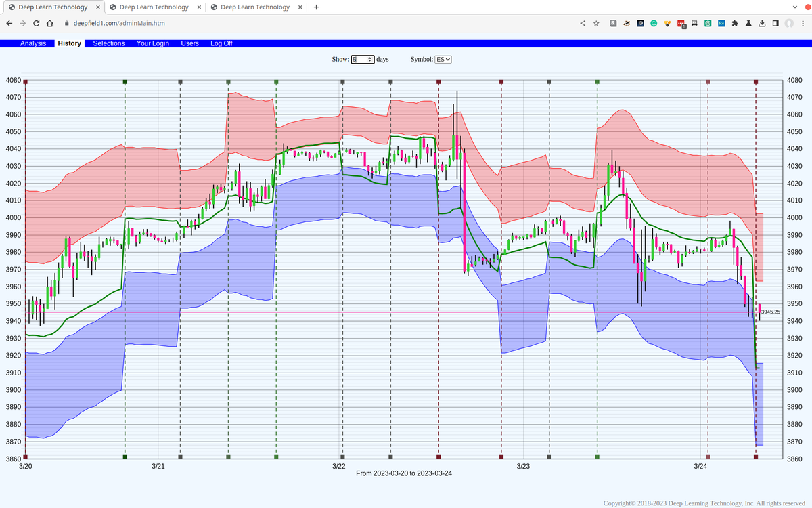Click the date range caption below the chart
The width and height of the screenshot is (812, 508).
[404, 473]
